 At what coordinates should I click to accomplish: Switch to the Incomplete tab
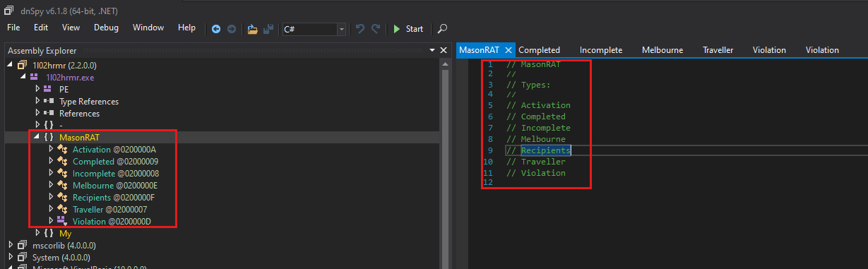pos(601,50)
